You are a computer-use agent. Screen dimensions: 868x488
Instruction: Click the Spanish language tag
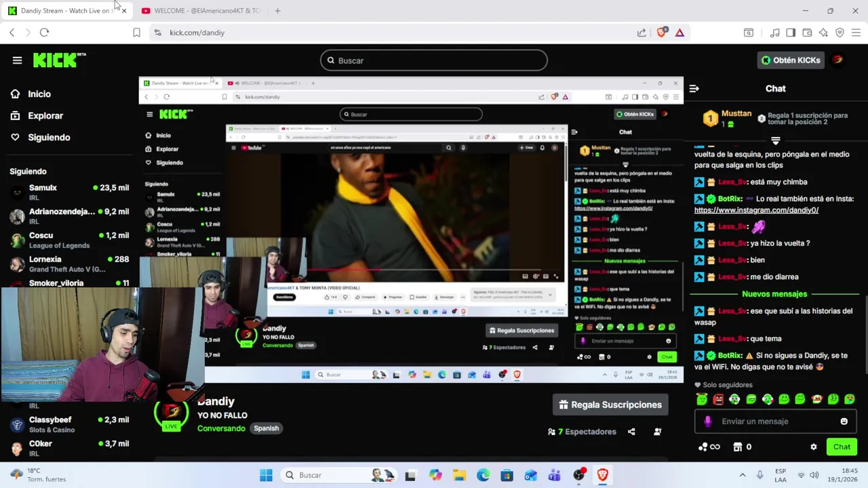click(266, 428)
